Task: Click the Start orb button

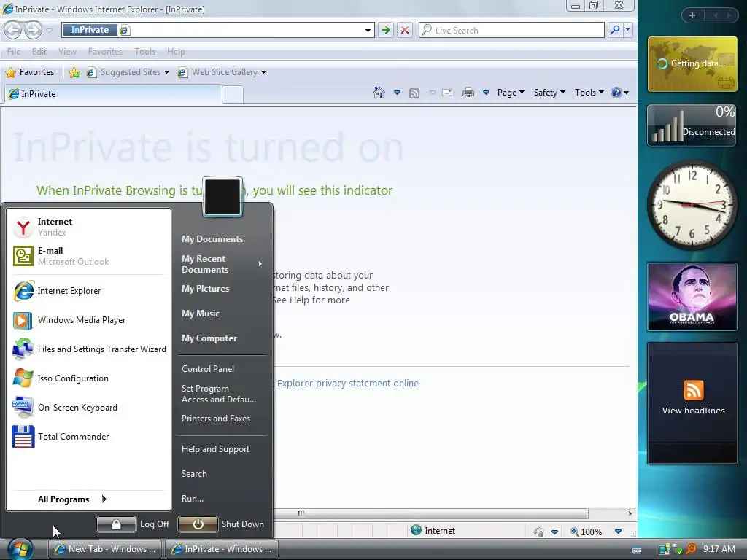Action: 20,549
